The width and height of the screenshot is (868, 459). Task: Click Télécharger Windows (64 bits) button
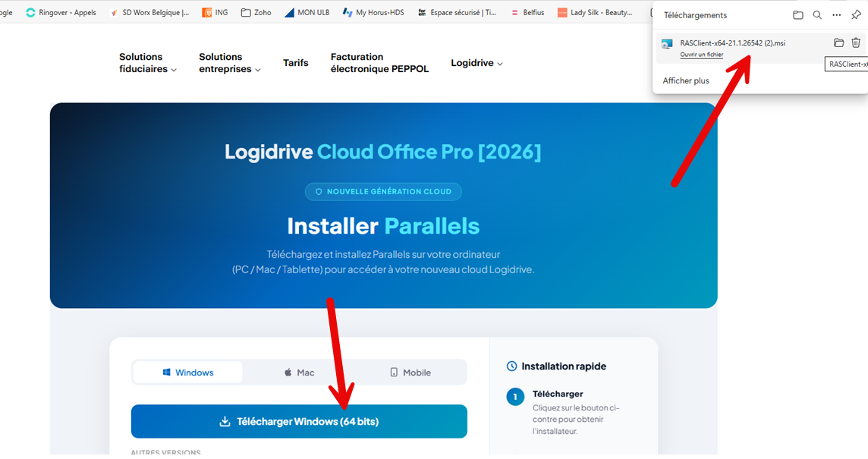[x=299, y=421]
